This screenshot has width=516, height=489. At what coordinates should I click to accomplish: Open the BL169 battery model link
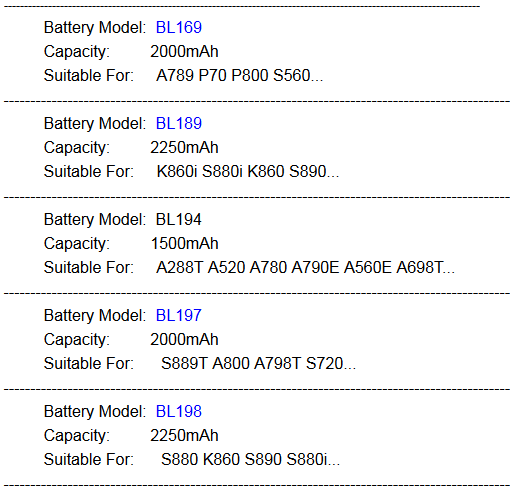(x=179, y=27)
